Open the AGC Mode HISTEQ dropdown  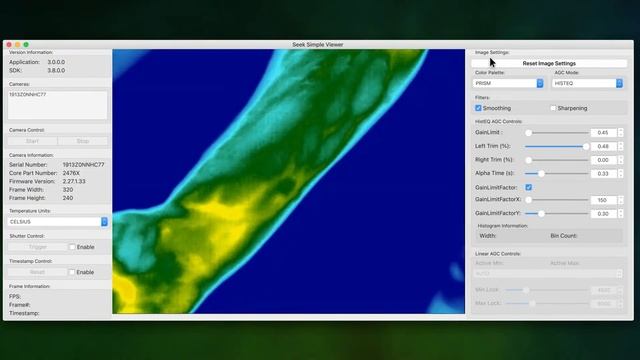(x=588, y=83)
